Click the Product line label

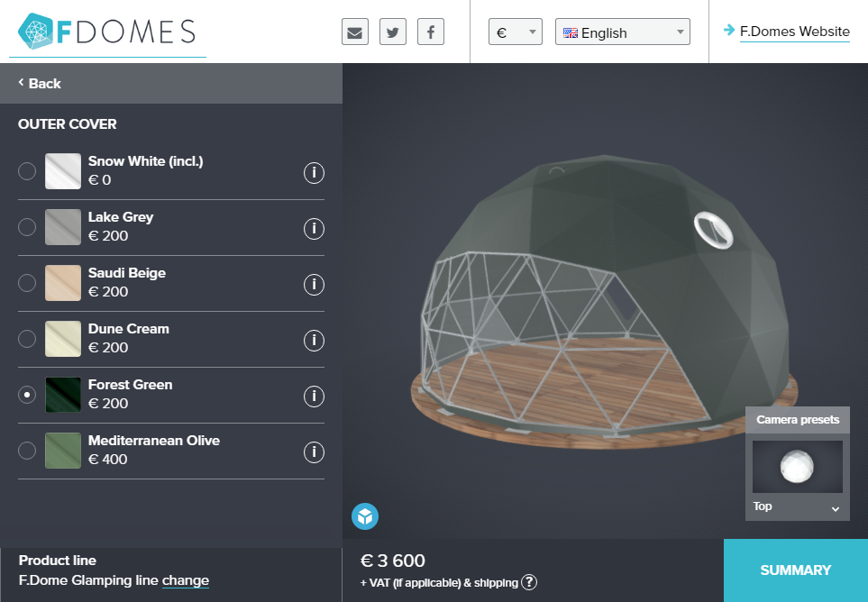[x=58, y=561]
